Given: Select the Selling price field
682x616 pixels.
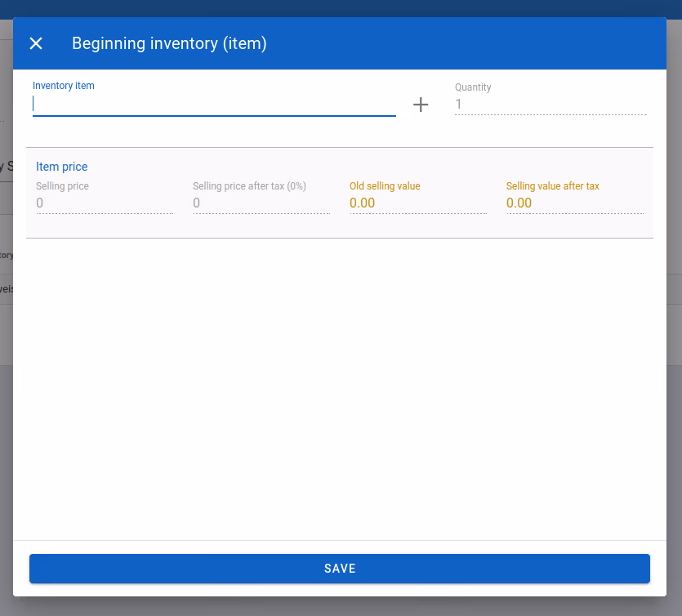Looking at the screenshot, I should [x=105, y=203].
